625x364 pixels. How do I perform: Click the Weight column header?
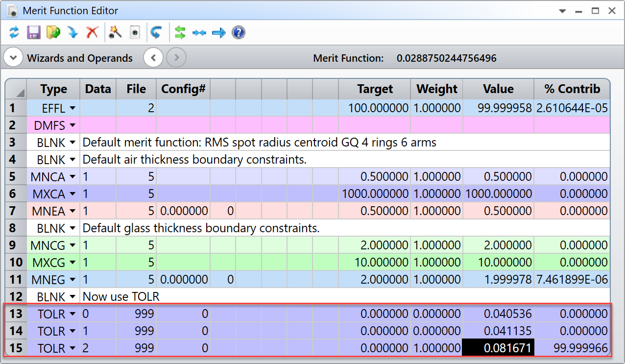437,89
